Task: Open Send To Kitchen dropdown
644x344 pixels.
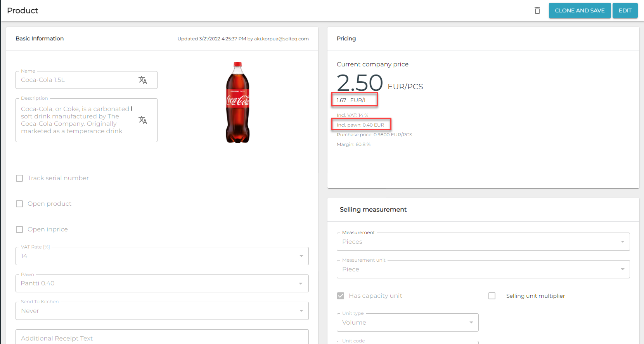Action: pyautogui.click(x=162, y=311)
